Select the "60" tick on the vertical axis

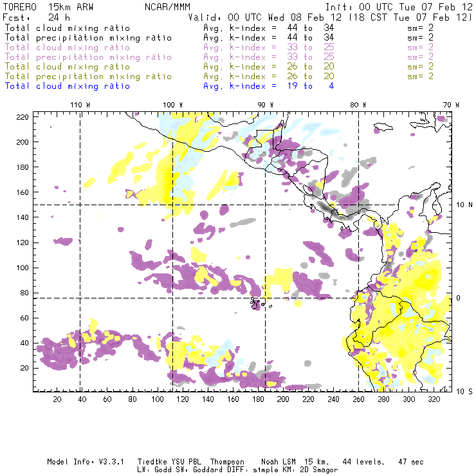tap(24, 318)
